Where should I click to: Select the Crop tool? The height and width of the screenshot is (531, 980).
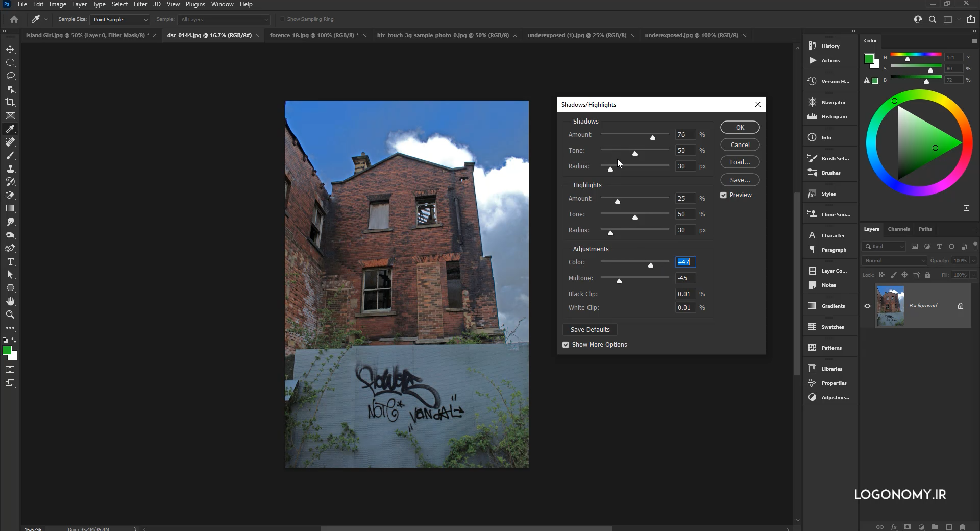coord(10,102)
